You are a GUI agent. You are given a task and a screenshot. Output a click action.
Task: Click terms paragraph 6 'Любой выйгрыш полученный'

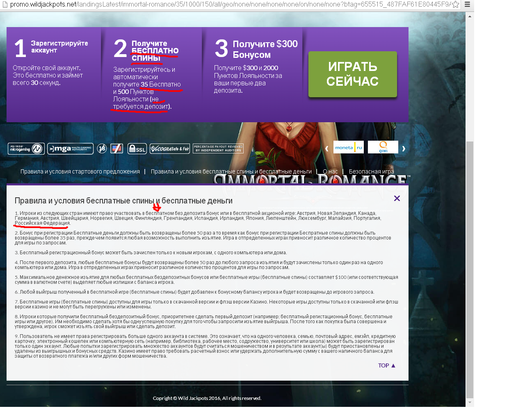coord(194,292)
